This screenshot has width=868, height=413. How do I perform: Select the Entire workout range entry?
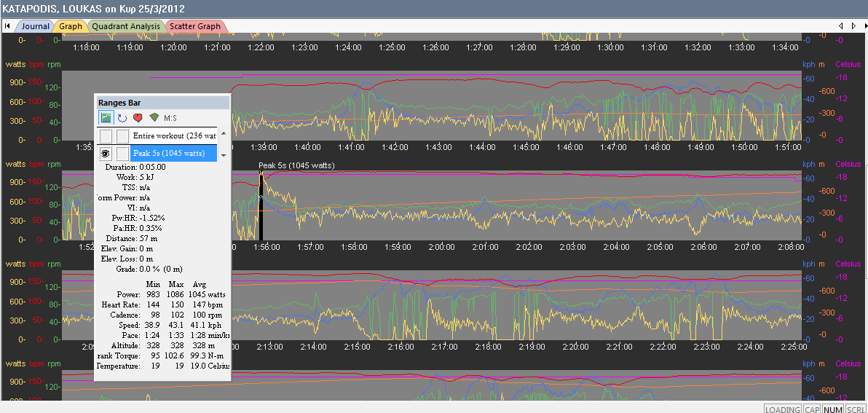pyautogui.click(x=174, y=135)
